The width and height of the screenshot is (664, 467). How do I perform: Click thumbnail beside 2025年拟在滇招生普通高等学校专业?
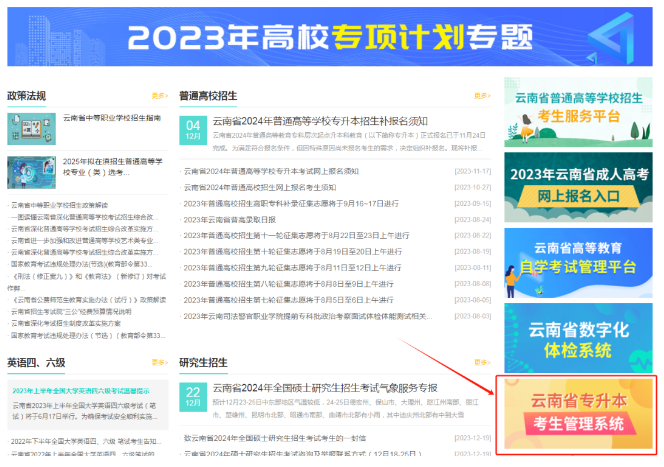coord(32,171)
